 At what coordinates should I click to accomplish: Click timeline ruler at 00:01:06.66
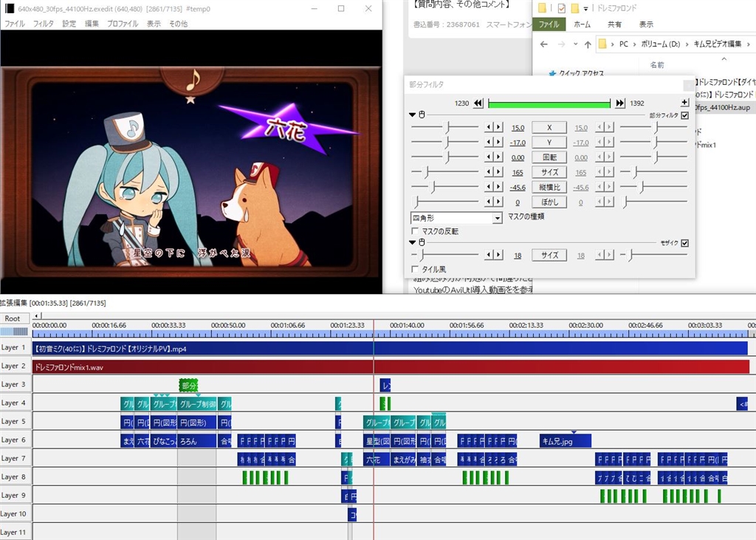287,325
